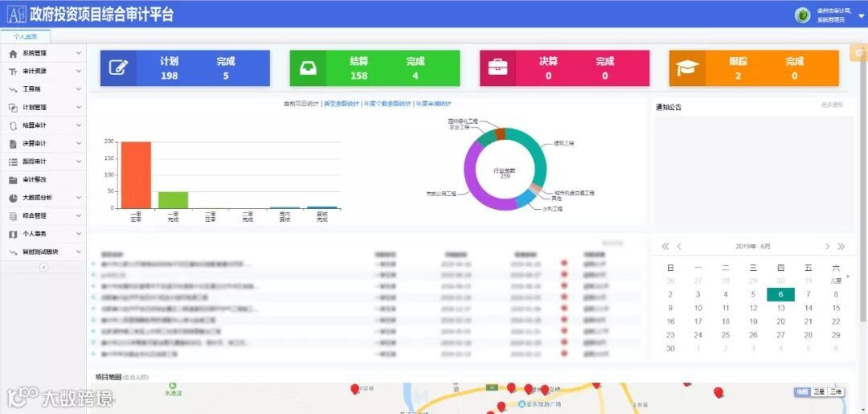Click the 跟踪 2 count on orange card
Screen dimensions: 868x414
[x=738, y=76]
